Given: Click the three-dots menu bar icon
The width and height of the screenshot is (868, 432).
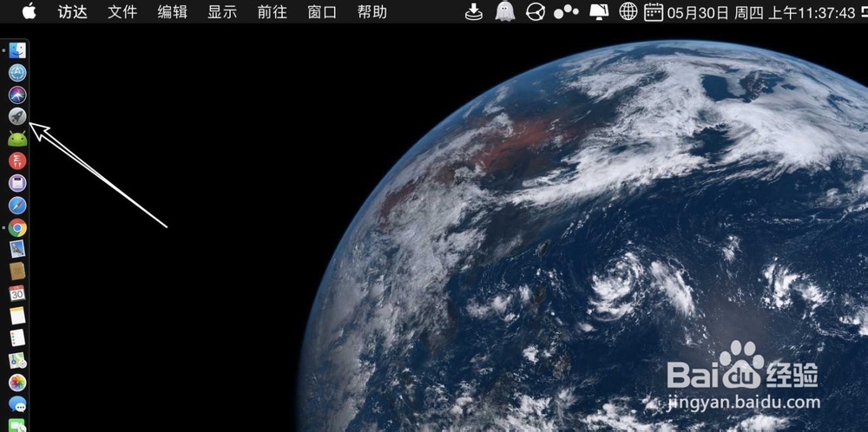Looking at the screenshot, I should [566, 11].
